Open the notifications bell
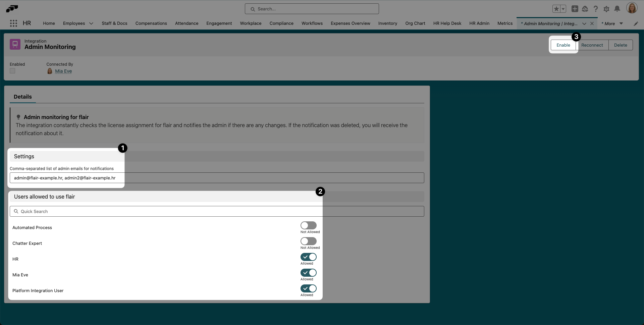This screenshot has width=644, height=325. click(617, 9)
